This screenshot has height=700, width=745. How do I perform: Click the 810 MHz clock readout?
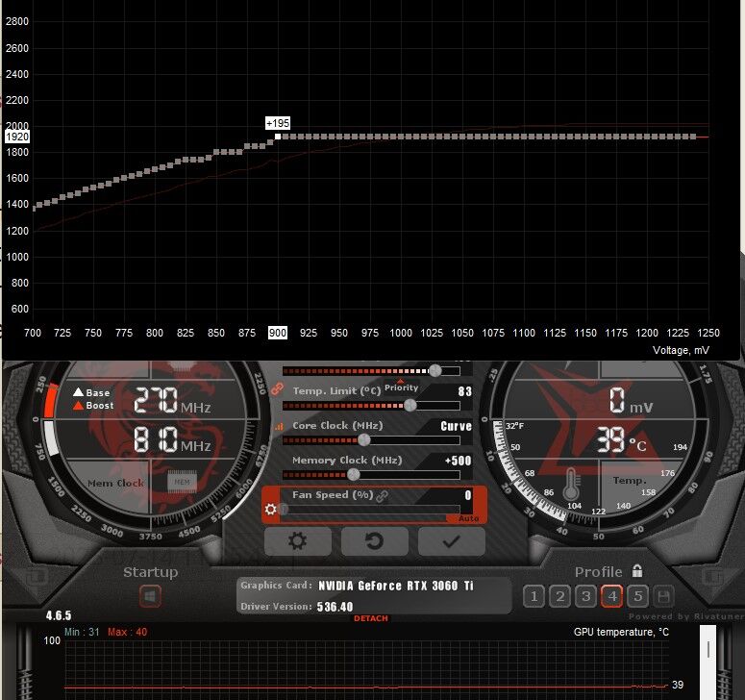[x=172, y=439]
